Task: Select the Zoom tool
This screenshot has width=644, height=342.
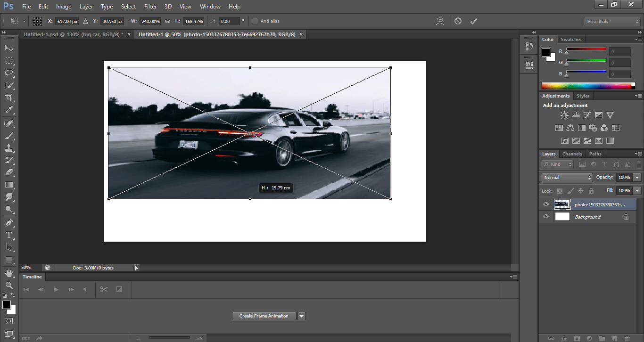Action: point(9,285)
